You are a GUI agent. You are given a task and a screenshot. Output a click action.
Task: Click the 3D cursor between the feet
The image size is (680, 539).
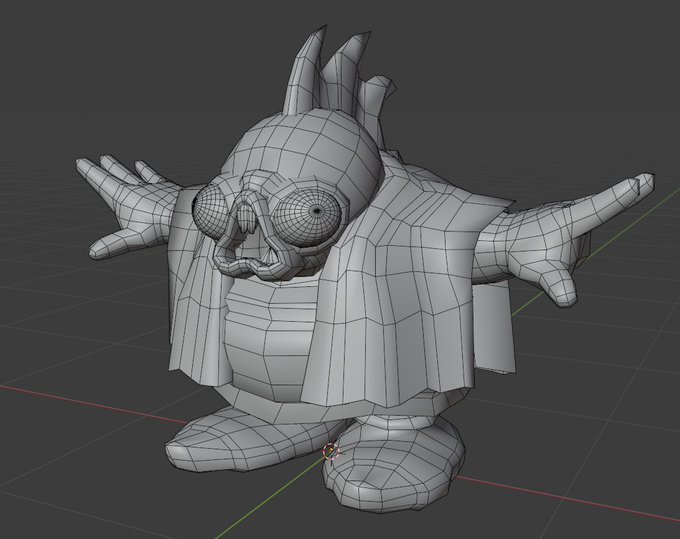click(331, 451)
